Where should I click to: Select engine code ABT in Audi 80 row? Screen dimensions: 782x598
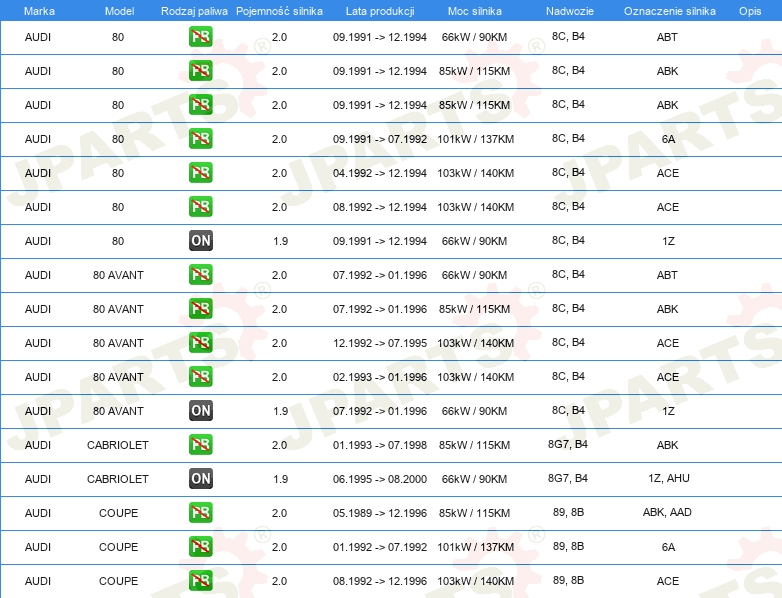[x=667, y=37]
